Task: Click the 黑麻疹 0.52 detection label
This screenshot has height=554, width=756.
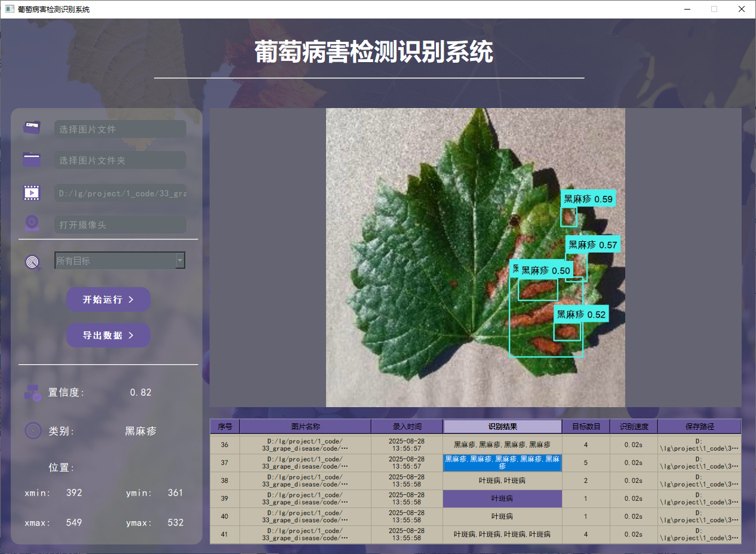Action: pyautogui.click(x=581, y=315)
